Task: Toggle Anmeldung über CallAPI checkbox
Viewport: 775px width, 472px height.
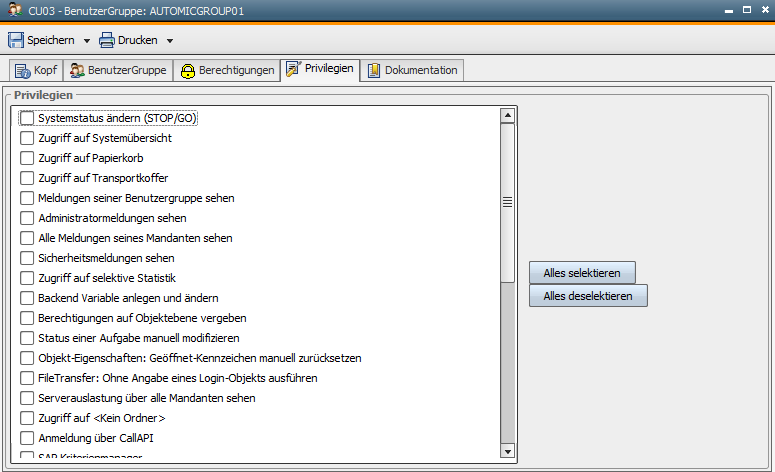Action: click(27, 438)
